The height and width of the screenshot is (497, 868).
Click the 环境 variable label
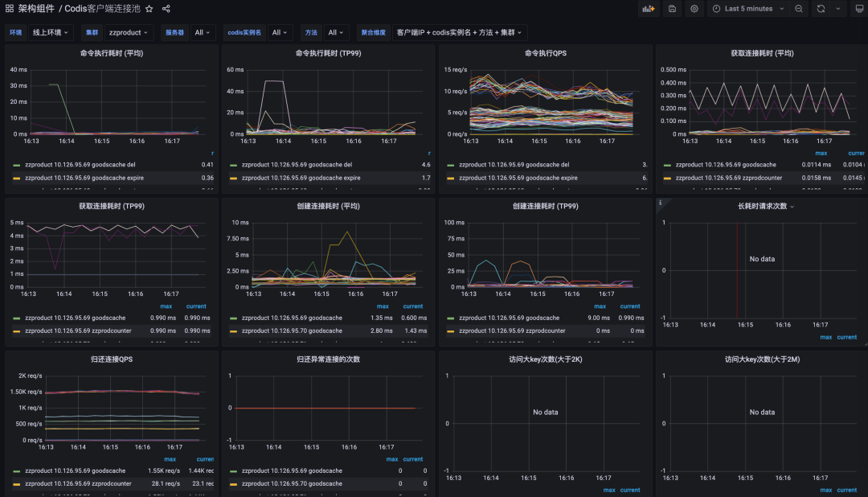15,33
